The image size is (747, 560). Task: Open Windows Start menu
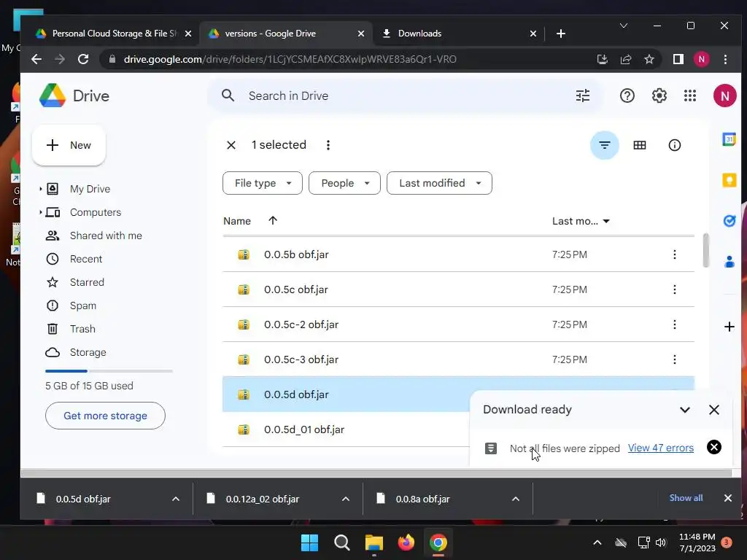309,542
